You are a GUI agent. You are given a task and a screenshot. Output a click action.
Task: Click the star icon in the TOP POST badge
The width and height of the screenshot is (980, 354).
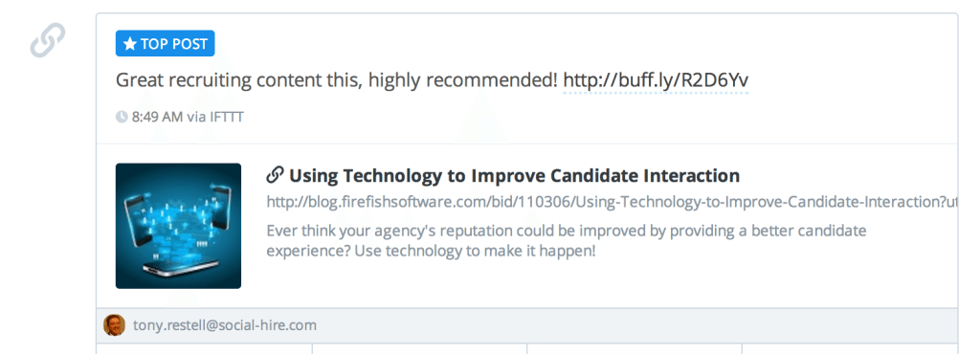click(130, 44)
